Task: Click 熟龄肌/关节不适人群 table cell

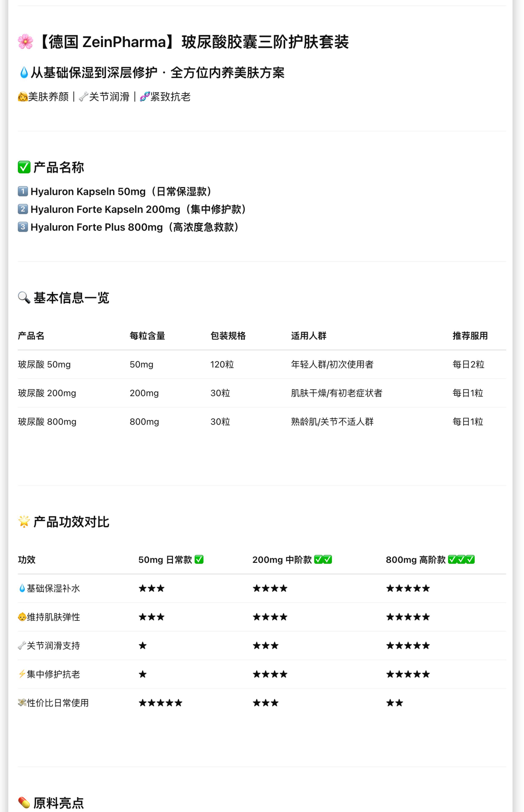Action: (332, 421)
